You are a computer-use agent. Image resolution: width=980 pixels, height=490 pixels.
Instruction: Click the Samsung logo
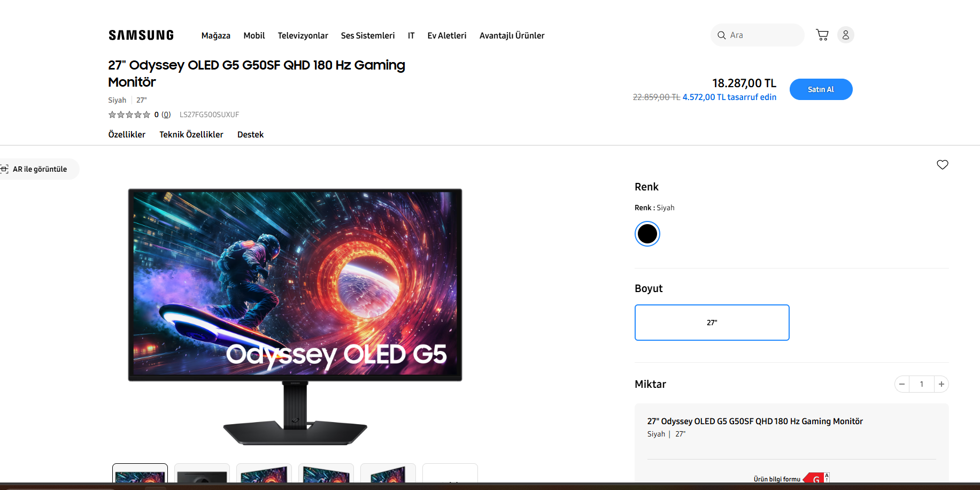(x=141, y=35)
